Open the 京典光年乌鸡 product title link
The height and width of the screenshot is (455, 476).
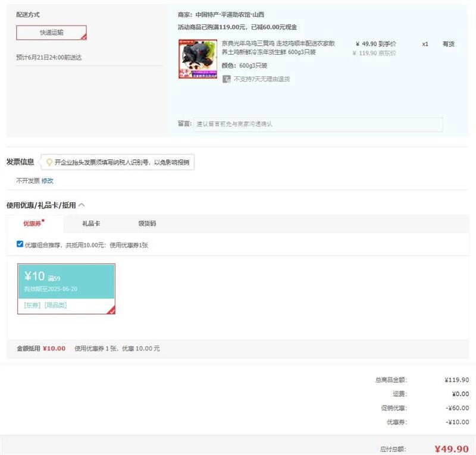278,48
